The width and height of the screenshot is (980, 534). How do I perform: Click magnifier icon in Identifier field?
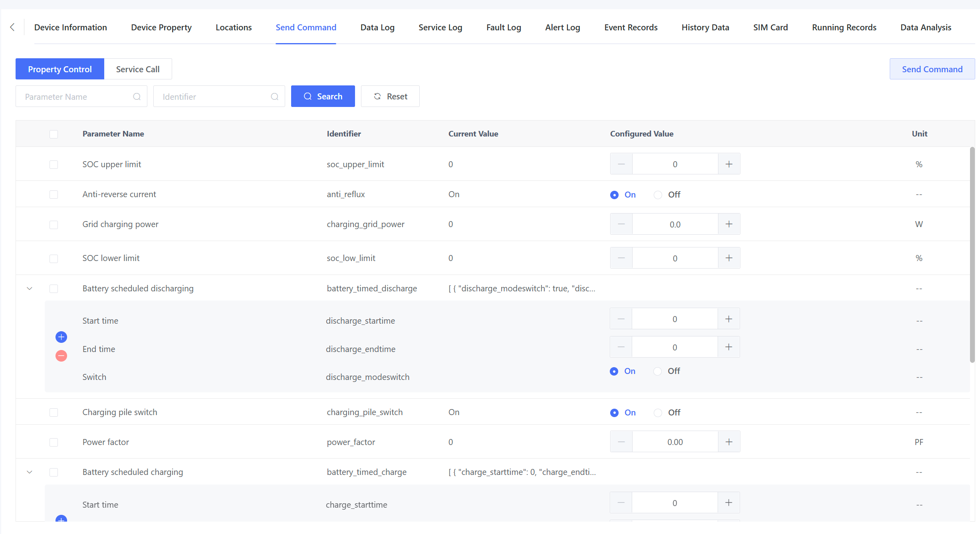pos(275,97)
